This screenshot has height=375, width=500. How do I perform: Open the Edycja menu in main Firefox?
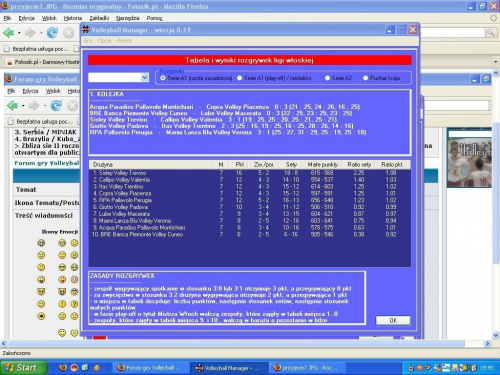(x=26, y=18)
